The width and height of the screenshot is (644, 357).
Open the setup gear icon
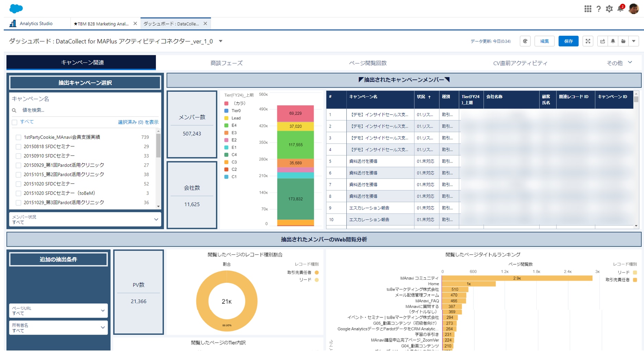tap(609, 9)
